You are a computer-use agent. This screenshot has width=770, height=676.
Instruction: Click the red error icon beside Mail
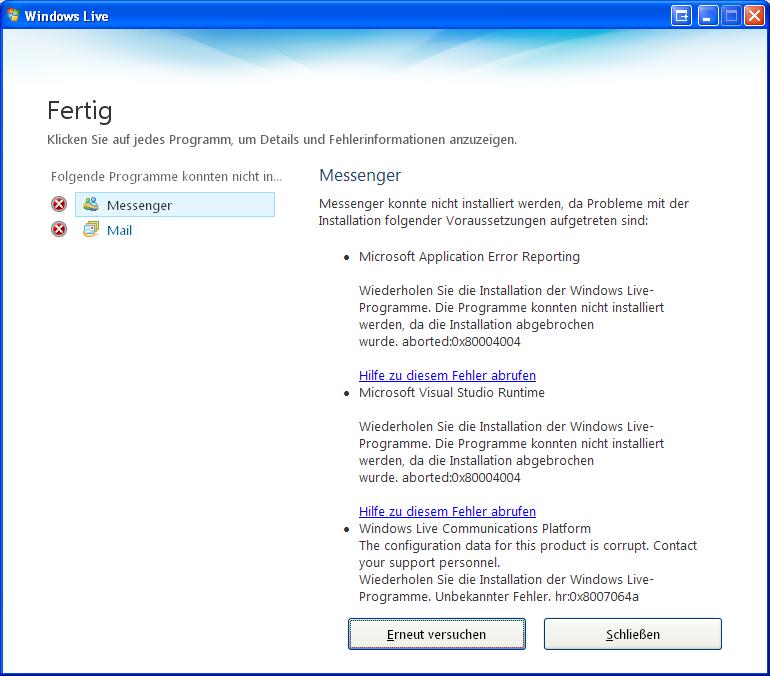[x=59, y=229]
